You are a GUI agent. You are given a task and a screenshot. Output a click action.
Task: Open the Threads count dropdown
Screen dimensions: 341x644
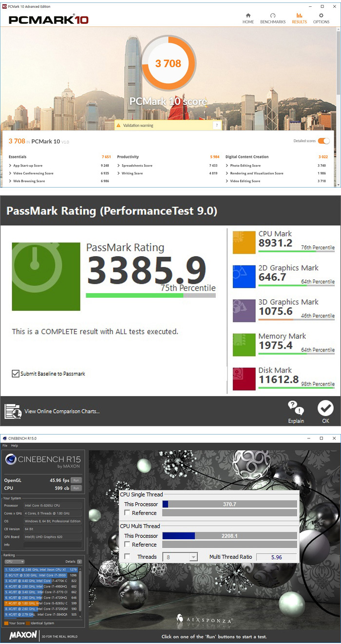[x=181, y=557]
